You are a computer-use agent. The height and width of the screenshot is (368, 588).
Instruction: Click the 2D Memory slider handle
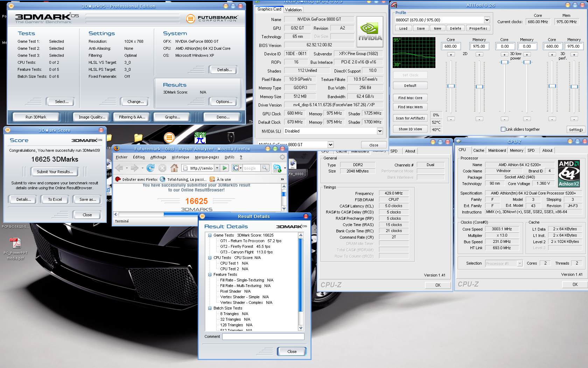pos(479,86)
